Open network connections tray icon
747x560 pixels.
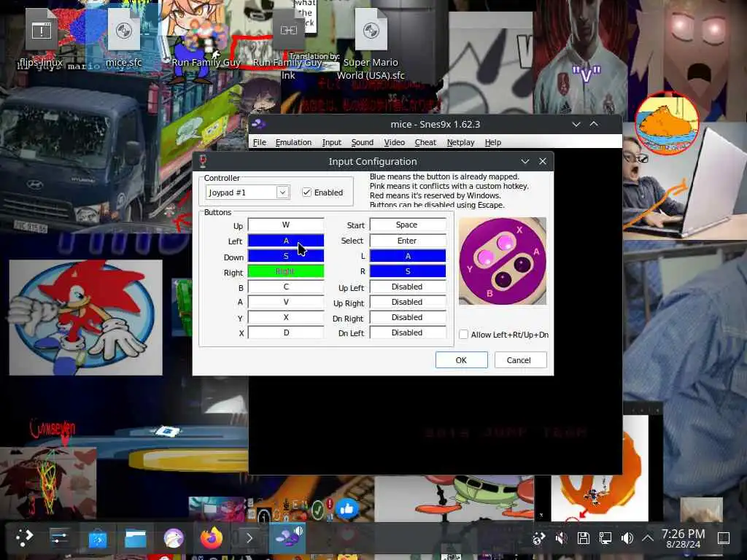(605, 538)
